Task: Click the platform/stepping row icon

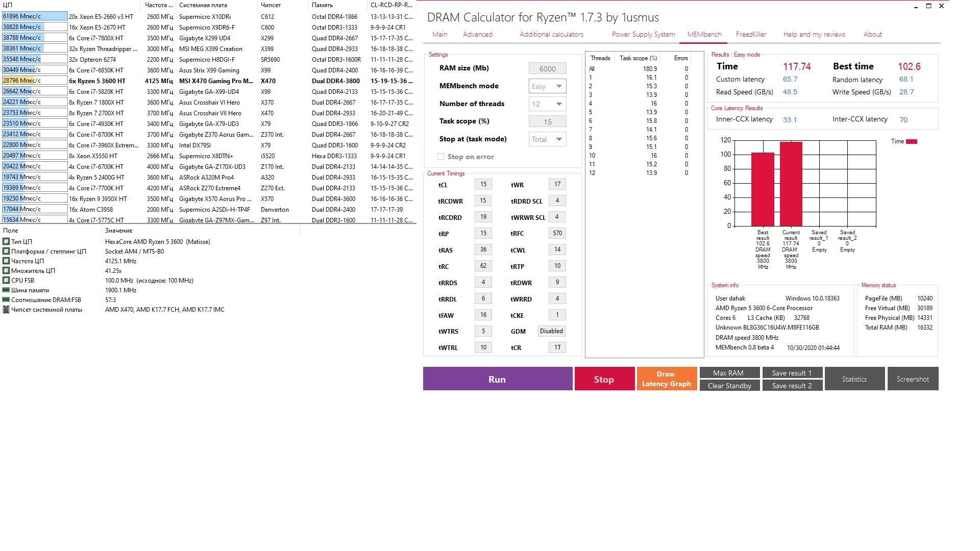Action: coord(6,252)
